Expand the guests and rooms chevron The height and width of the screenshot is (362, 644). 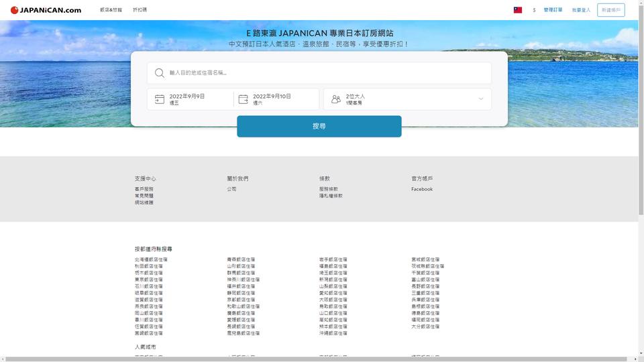[480, 99]
